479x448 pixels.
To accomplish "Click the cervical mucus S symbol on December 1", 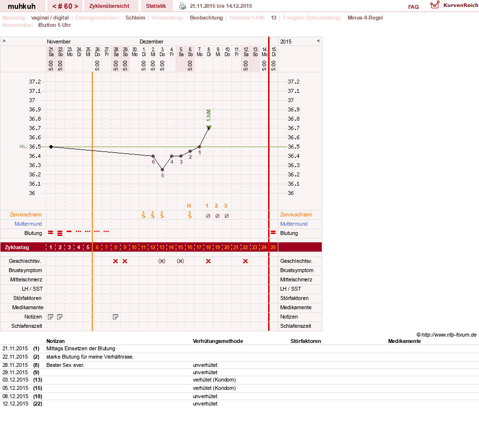I will pos(143,215).
